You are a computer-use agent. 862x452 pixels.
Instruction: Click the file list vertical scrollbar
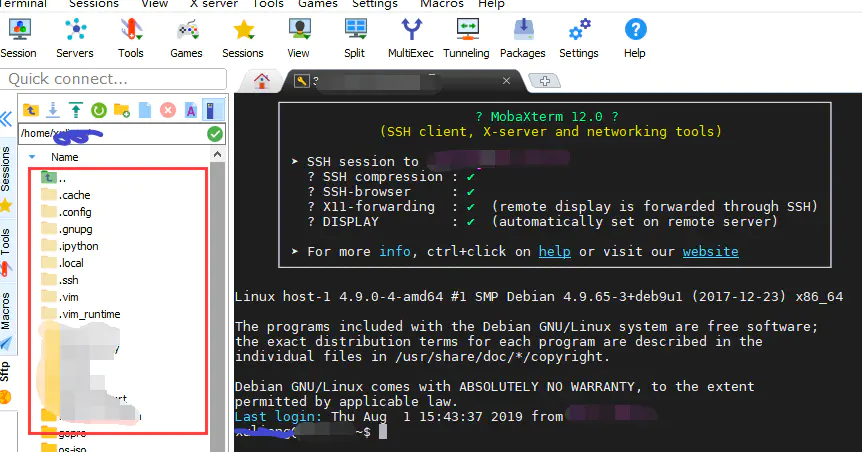pyautogui.click(x=218, y=307)
